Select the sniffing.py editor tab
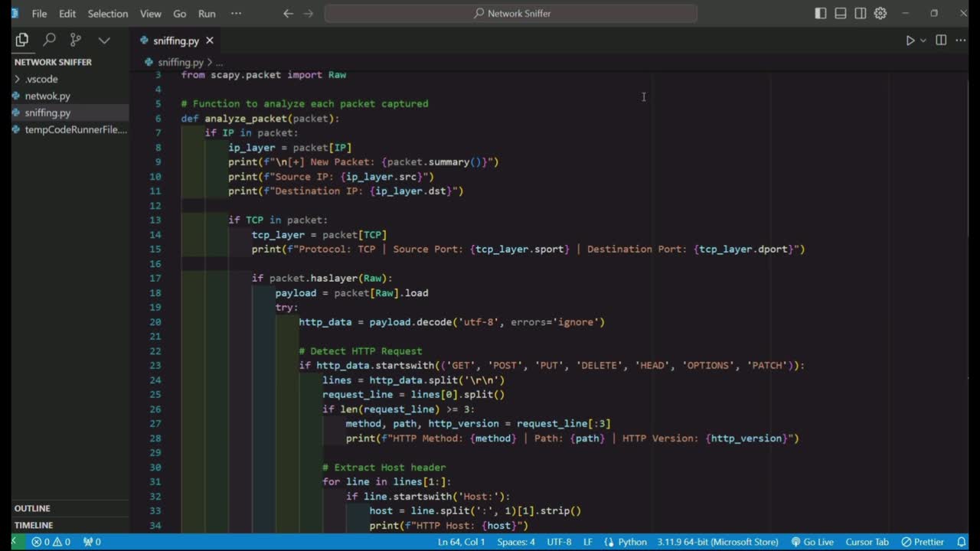Viewport: 980px width, 551px height. 175,41
